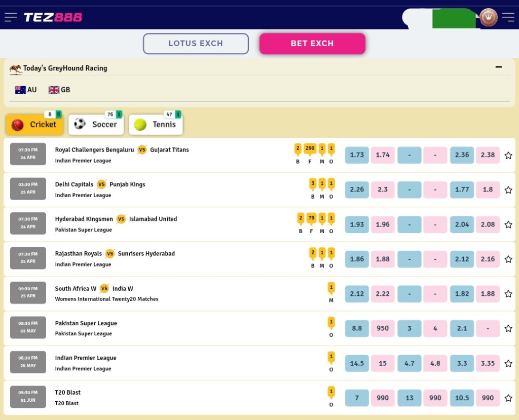
Task: Click the BET EXCH button
Action: [x=312, y=44]
